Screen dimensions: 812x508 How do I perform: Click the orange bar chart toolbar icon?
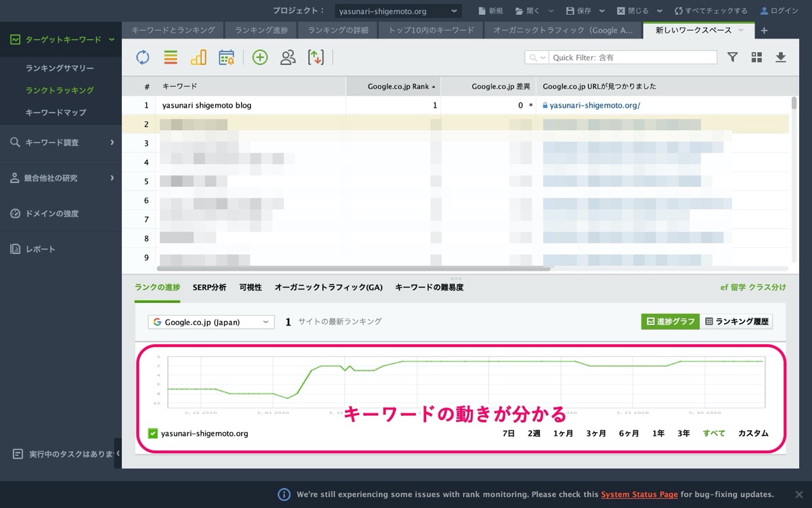(x=198, y=58)
